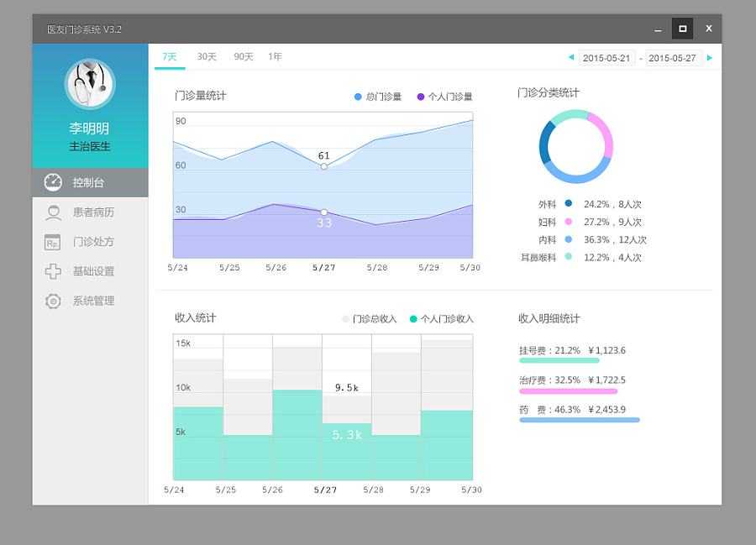Click start date field 2015-05-21

point(606,58)
